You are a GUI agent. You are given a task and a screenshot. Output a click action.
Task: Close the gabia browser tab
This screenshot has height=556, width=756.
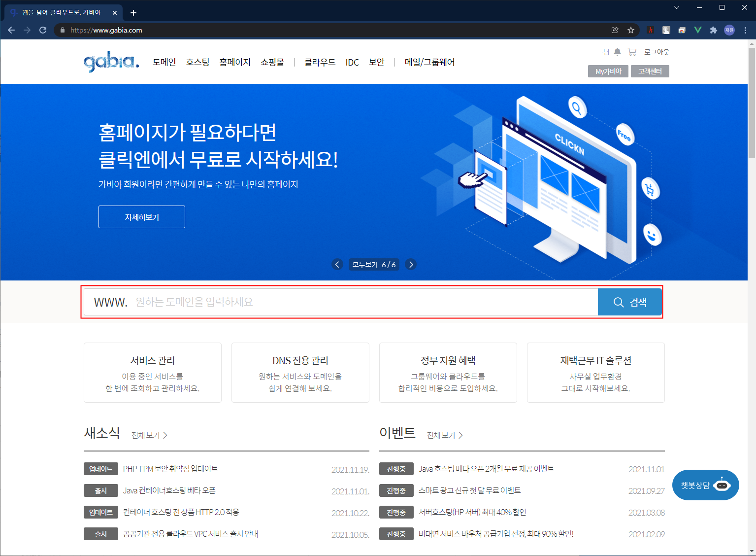(115, 13)
